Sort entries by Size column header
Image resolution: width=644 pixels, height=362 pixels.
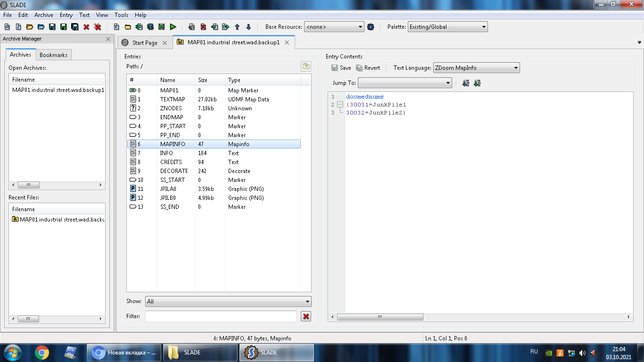click(210, 80)
